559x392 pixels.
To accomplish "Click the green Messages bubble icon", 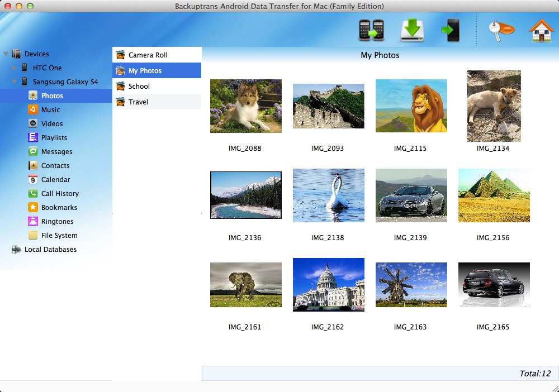I will pyautogui.click(x=33, y=151).
